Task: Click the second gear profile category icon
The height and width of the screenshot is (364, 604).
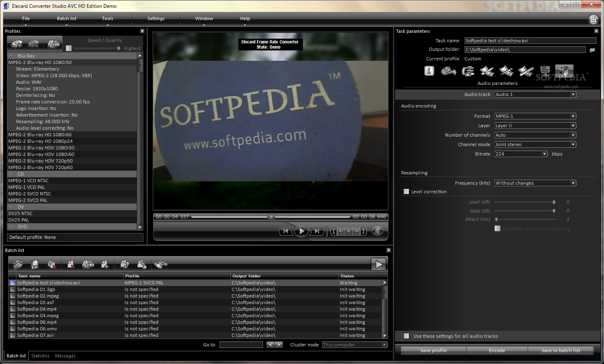Action: 34,43
